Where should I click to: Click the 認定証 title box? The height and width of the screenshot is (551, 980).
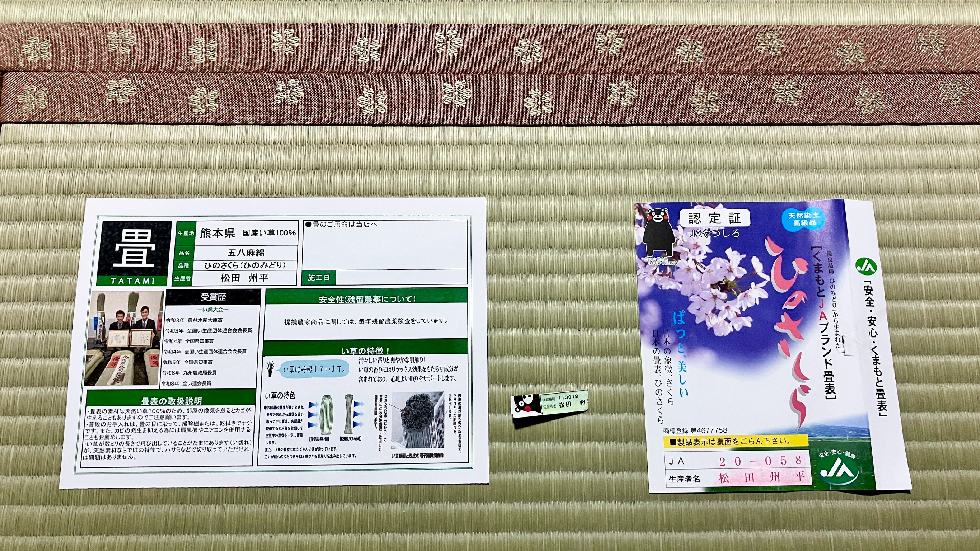pos(715,218)
